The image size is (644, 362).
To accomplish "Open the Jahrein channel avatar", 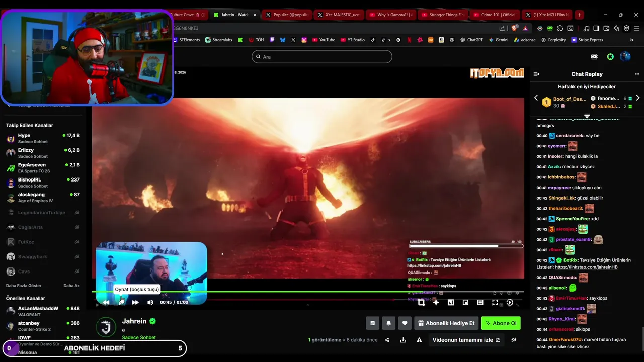I will (x=106, y=328).
